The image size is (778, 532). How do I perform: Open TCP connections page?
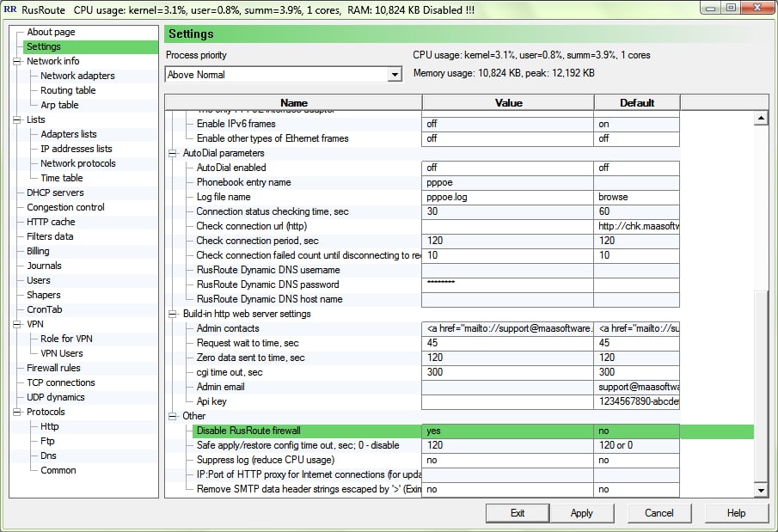[x=61, y=382]
